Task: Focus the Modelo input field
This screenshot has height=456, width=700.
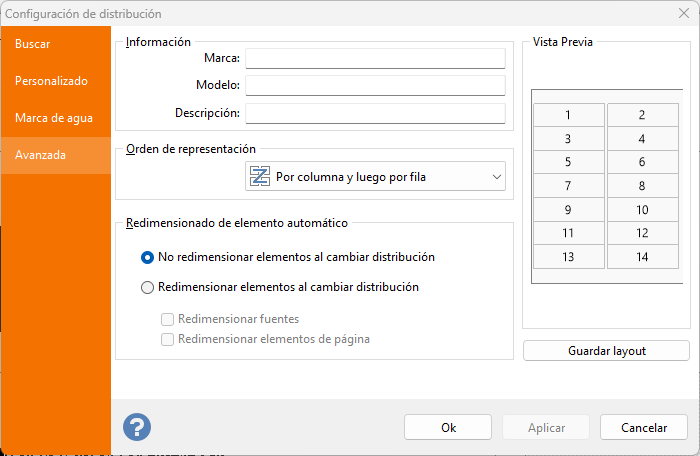Action: click(375, 85)
